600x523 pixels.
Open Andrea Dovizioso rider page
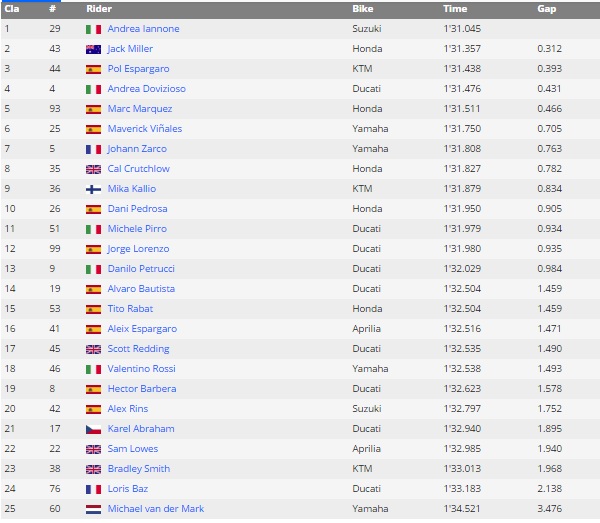[146, 89]
